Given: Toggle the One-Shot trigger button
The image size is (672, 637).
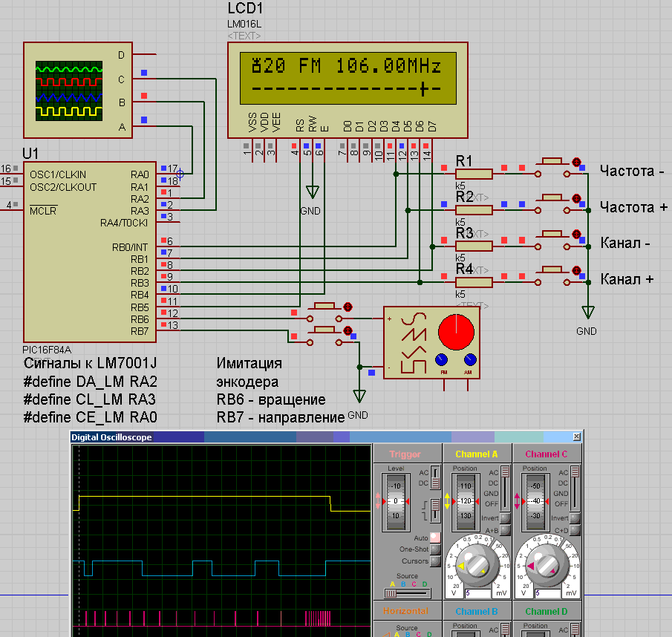Looking at the screenshot, I should 434,549.
